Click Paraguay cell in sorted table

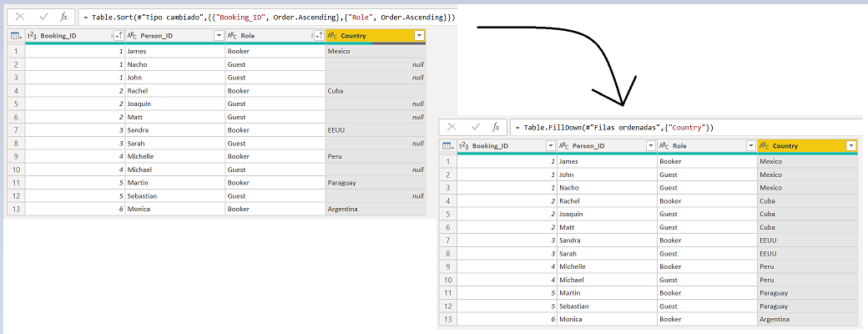point(376,182)
